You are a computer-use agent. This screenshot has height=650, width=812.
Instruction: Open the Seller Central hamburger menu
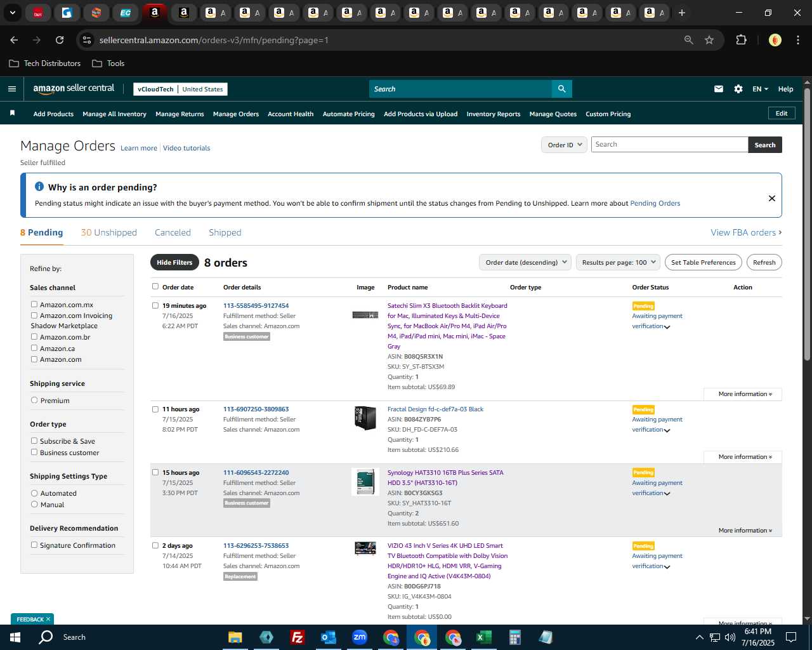11,89
